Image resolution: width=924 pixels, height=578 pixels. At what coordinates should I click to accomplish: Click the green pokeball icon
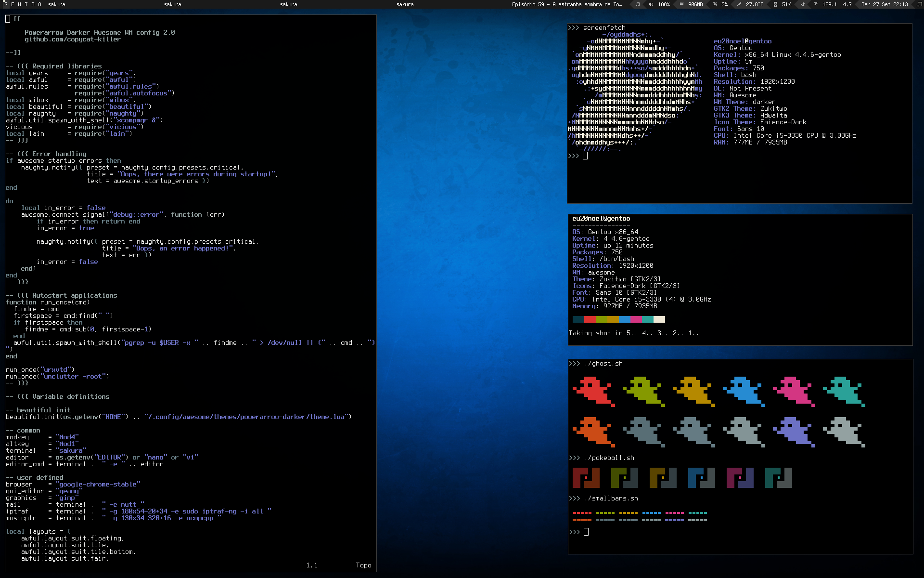point(624,478)
